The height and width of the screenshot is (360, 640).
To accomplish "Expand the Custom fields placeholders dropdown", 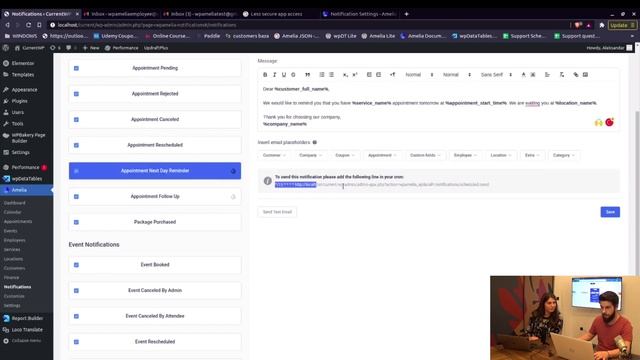I will (x=425, y=155).
